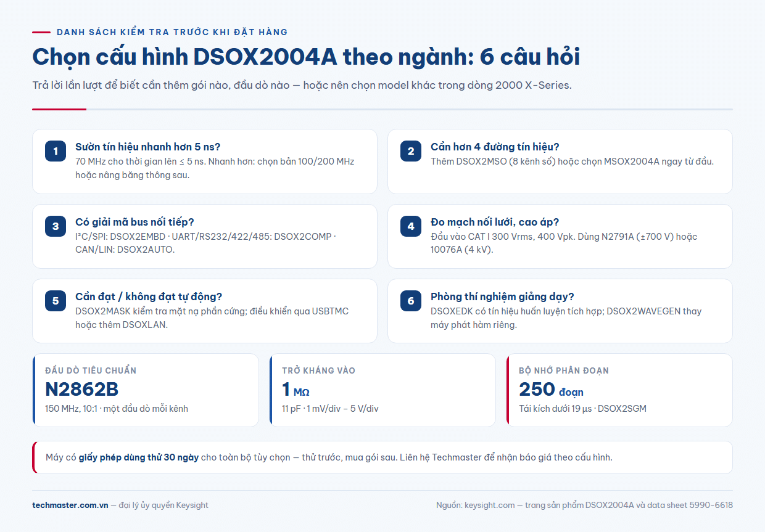
Task: Select heading 'Cần hơn 4 đường tín hiệu?'
Action: [x=495, y=147]
